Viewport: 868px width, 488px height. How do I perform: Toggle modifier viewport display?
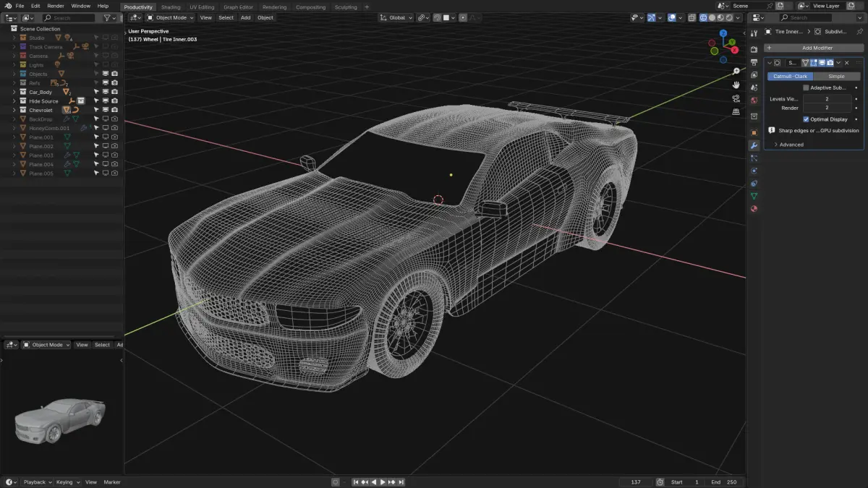822,63
